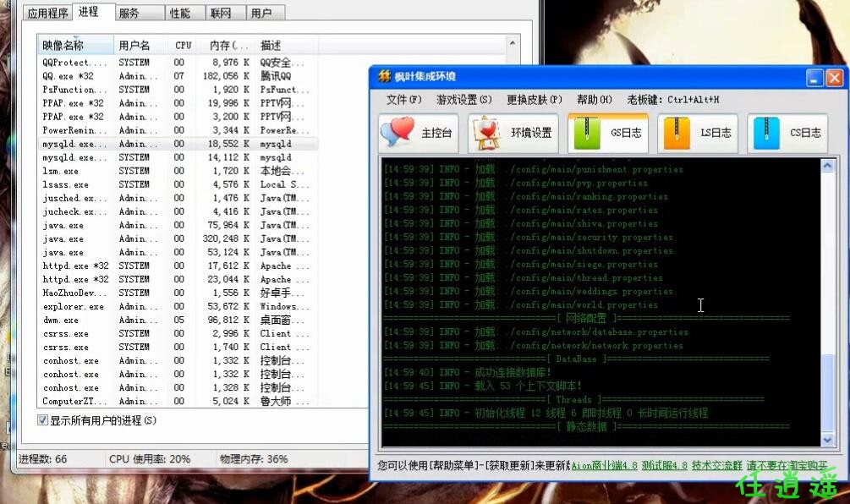850x504 pixels.
Task: Select the explorer.exe process row
Action: click(x=178, y=306)
